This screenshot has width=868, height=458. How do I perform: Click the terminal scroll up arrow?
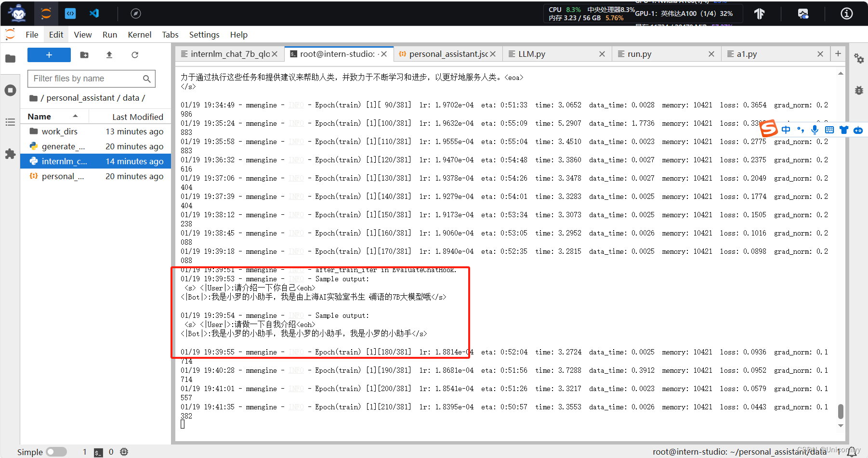point(841,74)
